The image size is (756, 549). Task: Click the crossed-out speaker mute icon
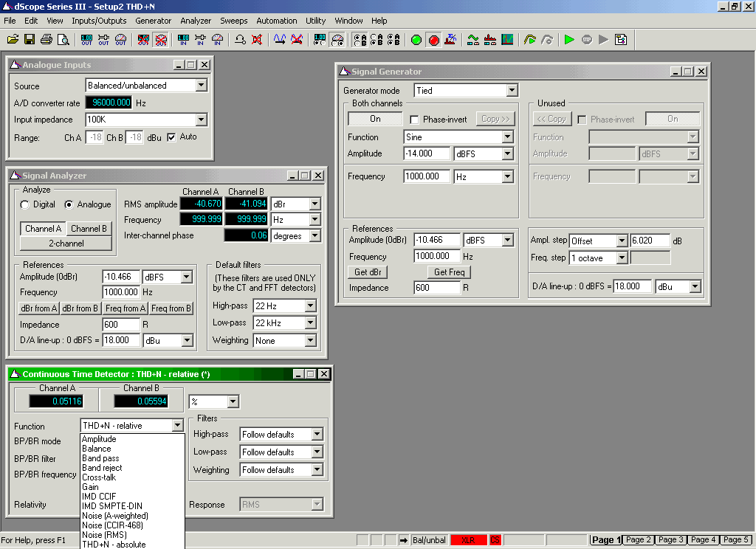point(257,40)
